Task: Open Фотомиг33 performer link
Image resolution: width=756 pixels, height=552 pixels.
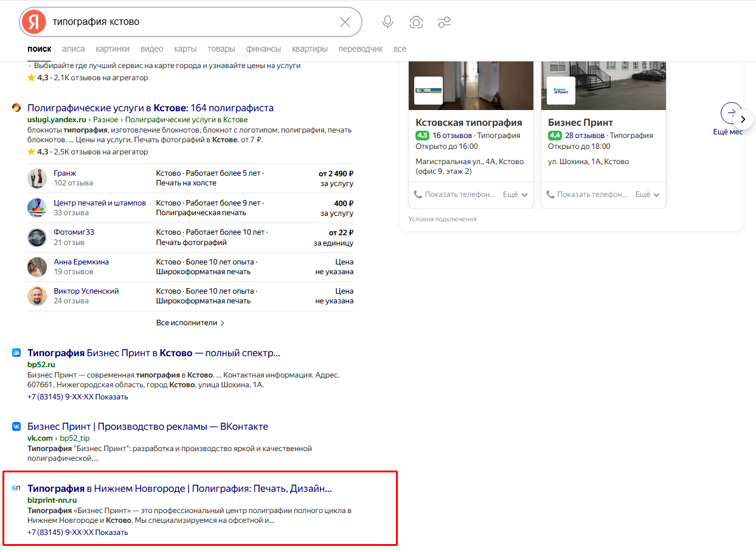Action: (74, 232)
